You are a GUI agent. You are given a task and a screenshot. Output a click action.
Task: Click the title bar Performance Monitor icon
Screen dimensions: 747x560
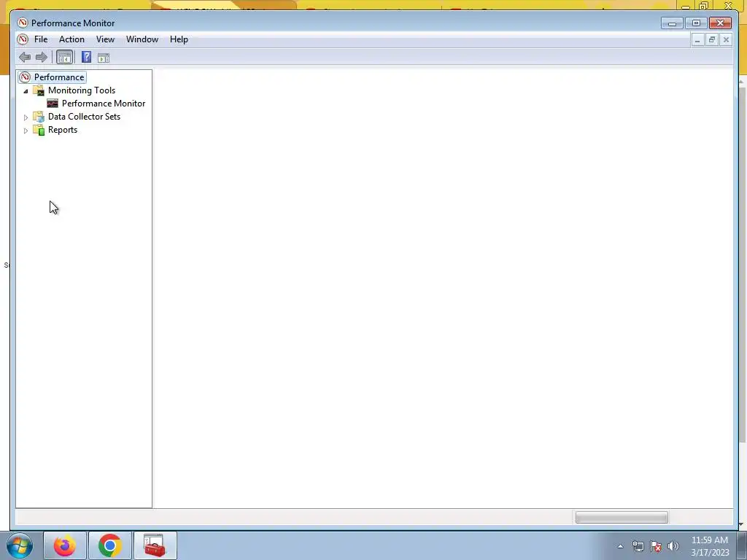23,23
